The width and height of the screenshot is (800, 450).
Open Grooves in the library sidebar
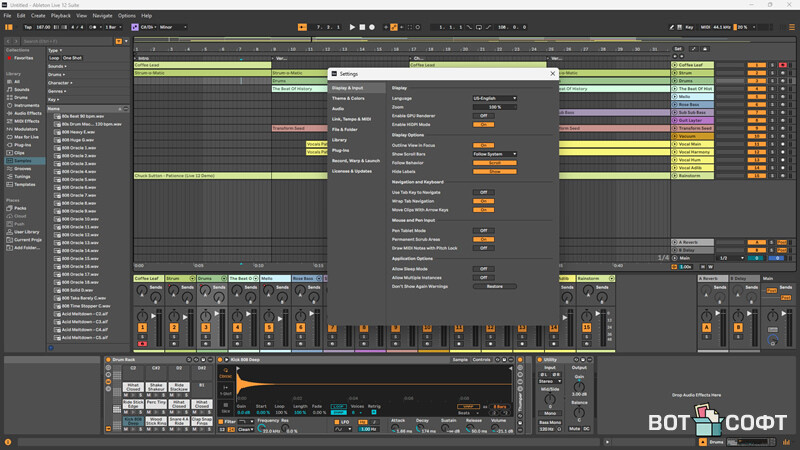point(20,168)
